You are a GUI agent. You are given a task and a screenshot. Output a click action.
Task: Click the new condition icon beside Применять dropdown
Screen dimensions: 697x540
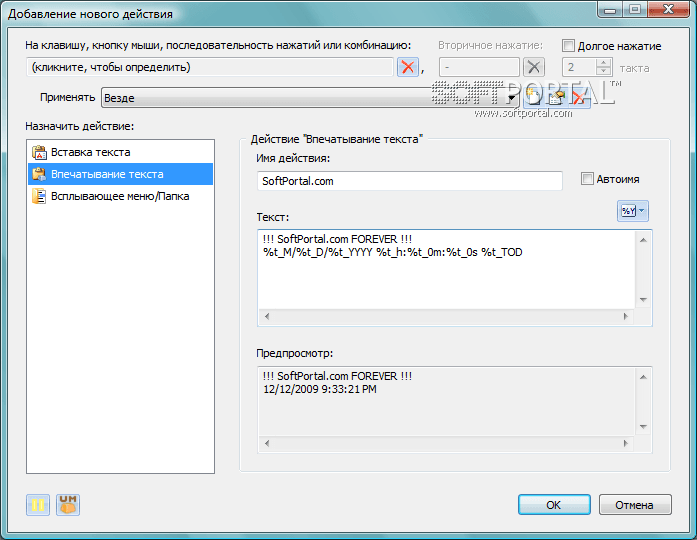tap(533, 97)
